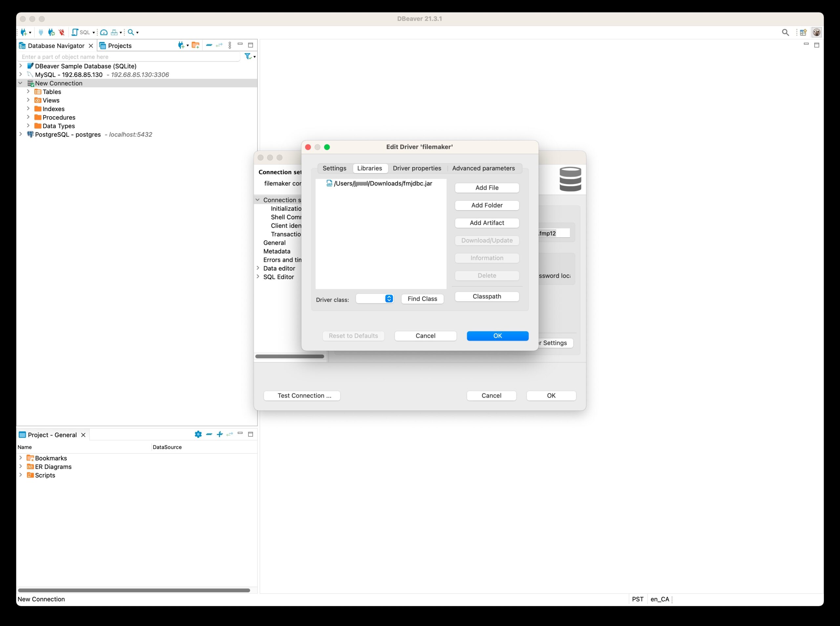Click the Project panel horizontal scrollbar
Screen dimensions: 840x626
[x=134, y=590]
